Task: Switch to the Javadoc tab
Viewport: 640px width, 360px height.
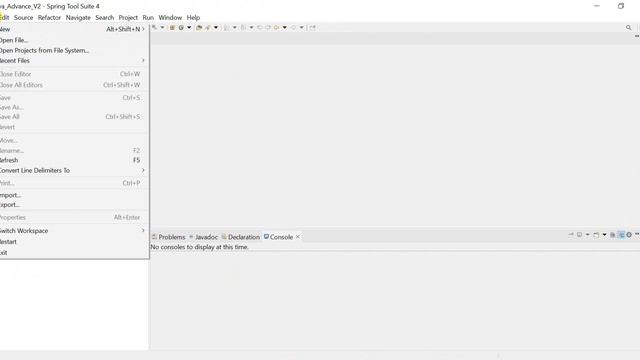Action: click(203, 237)
